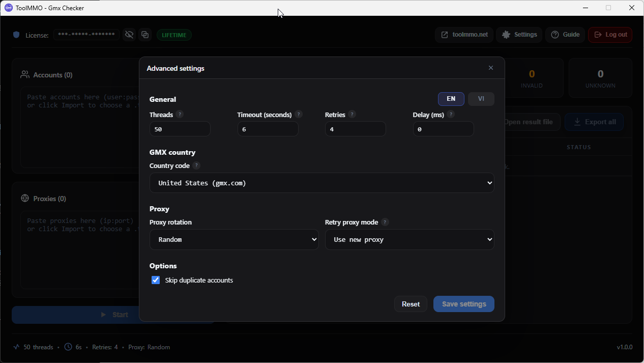
Task: Switch language to EN
Action: pyautogui.click(x=451, y=99)
